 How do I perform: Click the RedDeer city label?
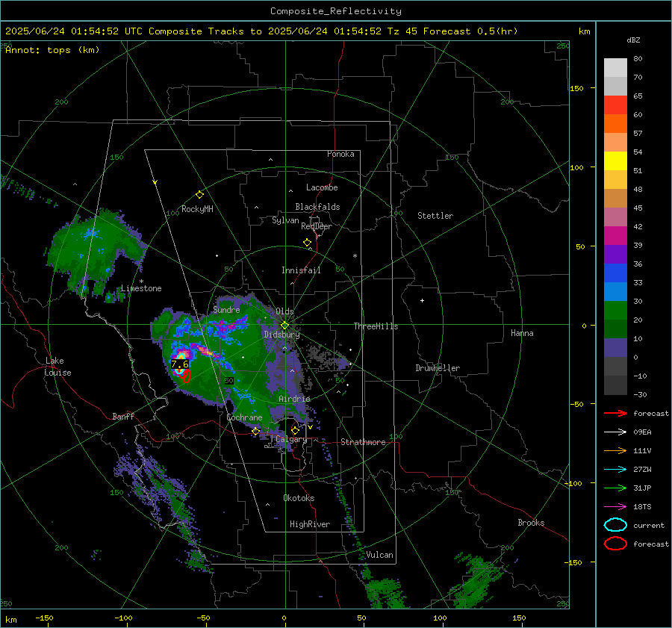pyautogui.click(x=317, y=226)
